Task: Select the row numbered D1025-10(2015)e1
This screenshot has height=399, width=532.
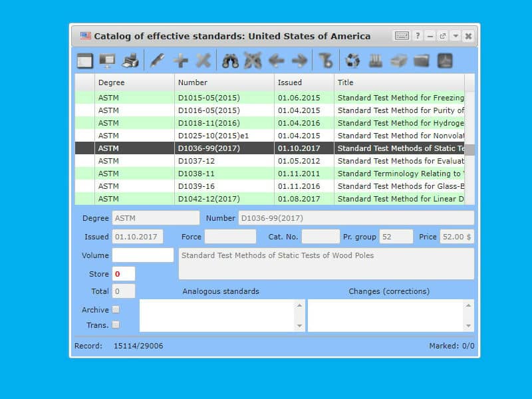Action: [270, 136]
